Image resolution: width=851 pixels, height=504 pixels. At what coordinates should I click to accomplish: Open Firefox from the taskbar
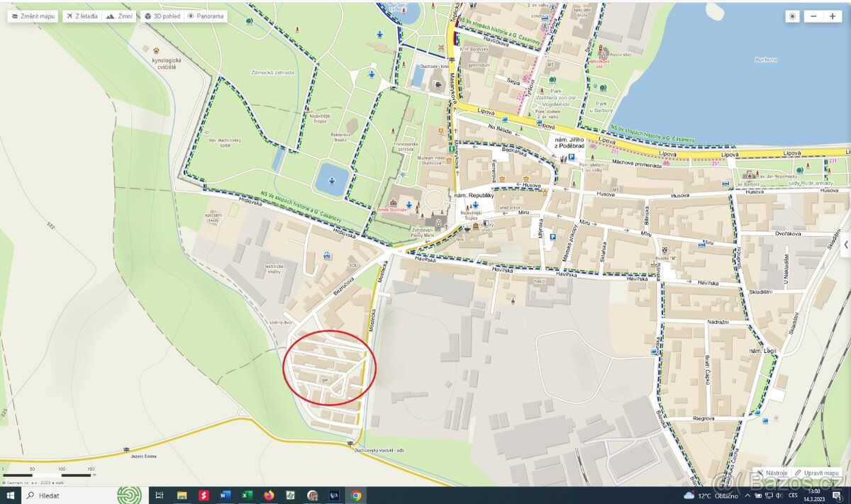tap(269, 495)
